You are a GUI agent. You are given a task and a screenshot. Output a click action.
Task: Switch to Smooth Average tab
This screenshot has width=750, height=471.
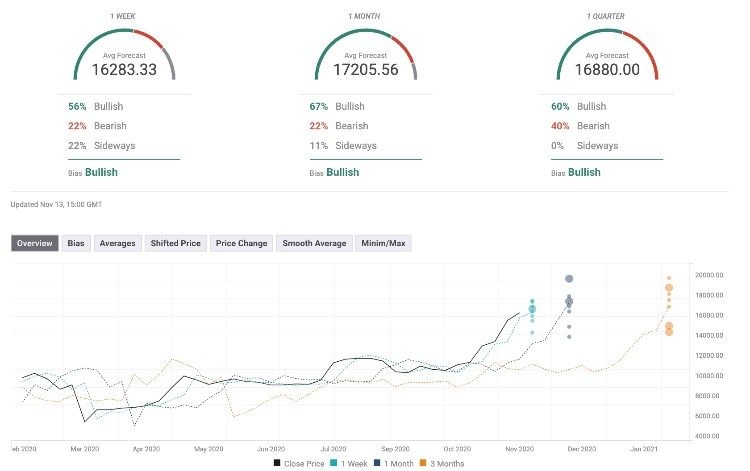tap(314, 243)
